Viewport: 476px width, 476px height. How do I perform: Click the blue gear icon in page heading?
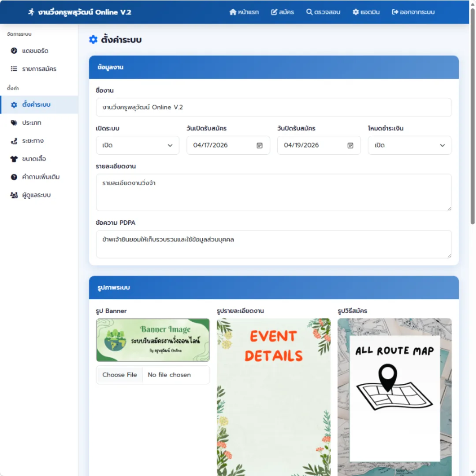pos(93,40)
